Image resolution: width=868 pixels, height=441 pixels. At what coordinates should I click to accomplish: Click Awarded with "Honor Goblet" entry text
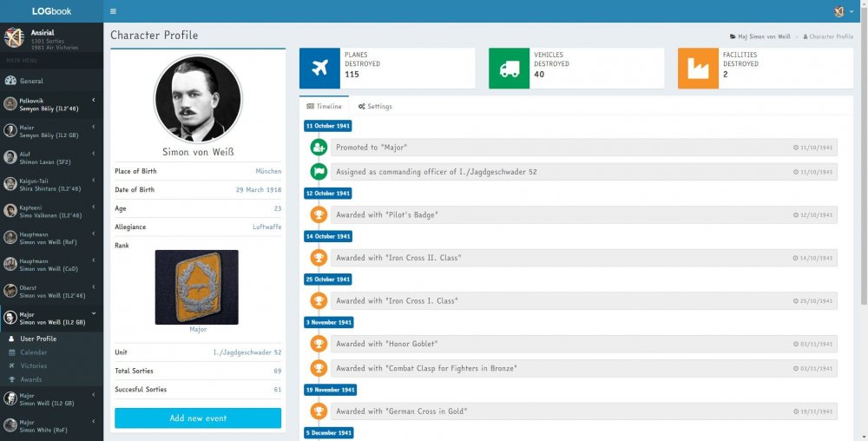click(387, 344)
